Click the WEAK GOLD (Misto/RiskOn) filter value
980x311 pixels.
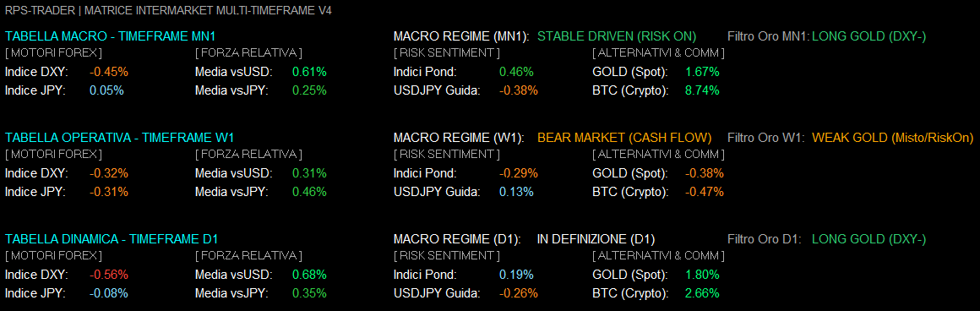point(892,138)
